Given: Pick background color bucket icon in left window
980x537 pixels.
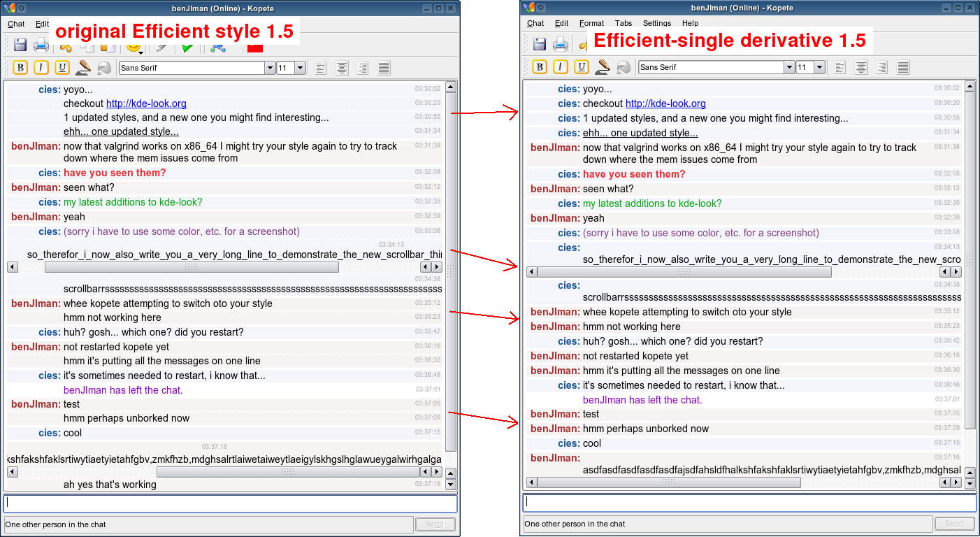Looking at the screenshot, I should coord(104,68).
